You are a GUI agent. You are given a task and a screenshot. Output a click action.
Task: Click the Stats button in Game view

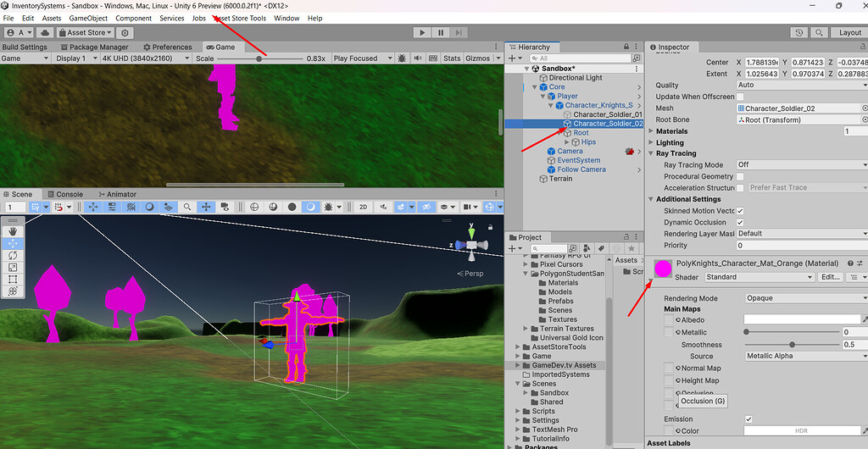pyautogui.click(x=452, y=58)
